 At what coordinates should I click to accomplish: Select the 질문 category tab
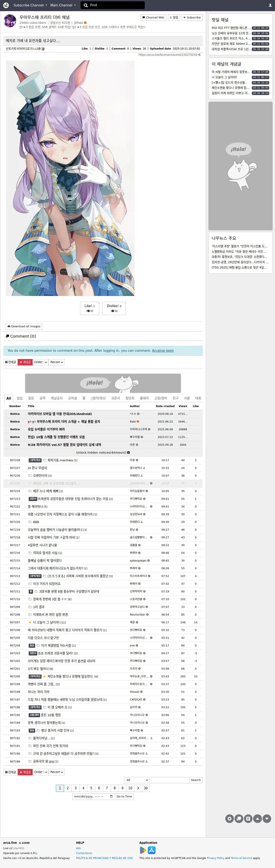(31, 398)
